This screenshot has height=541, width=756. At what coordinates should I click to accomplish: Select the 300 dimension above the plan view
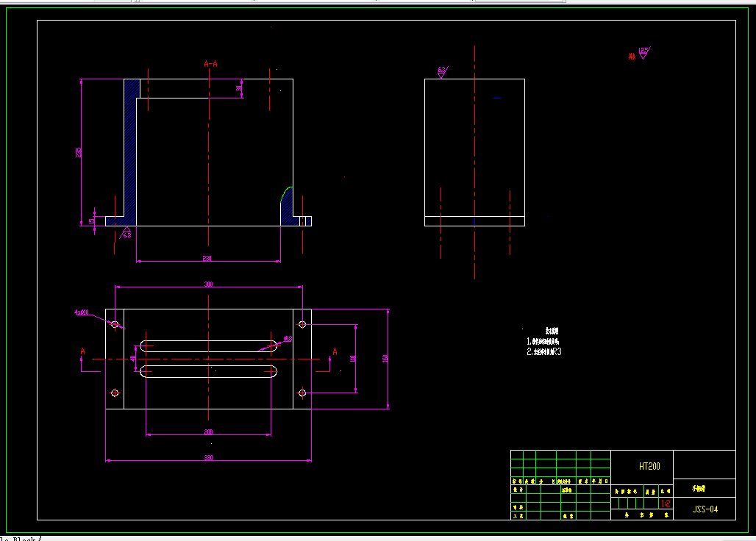click(x=208, y=284)
